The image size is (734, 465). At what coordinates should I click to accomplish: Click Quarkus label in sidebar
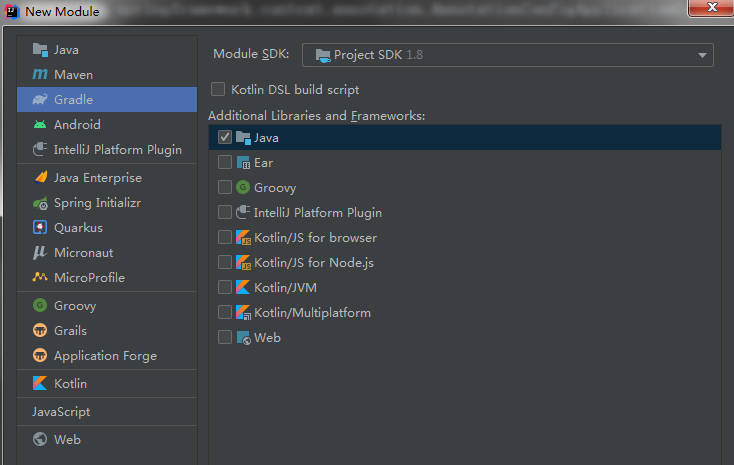point(78,228)
